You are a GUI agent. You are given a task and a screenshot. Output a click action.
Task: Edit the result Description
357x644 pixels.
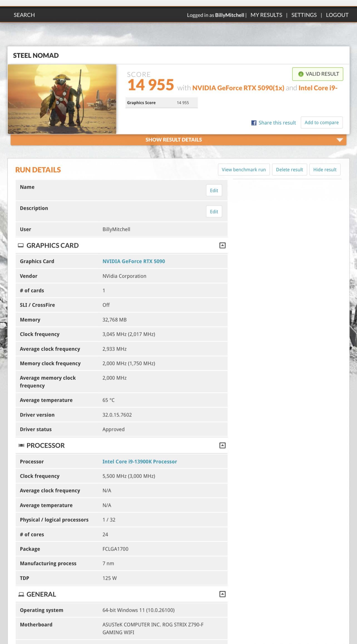click(x=214, y=212)
